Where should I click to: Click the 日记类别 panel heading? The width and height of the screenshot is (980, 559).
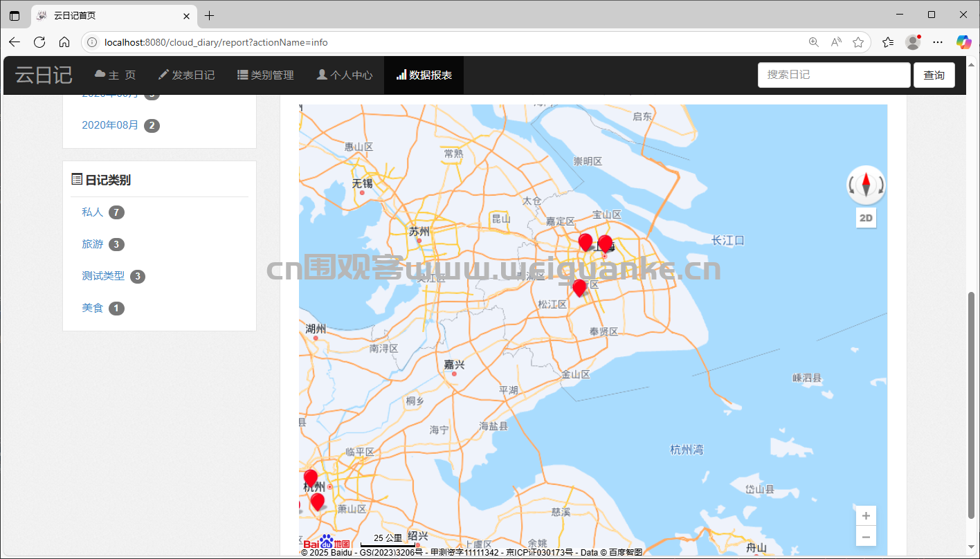pos(101,180)
